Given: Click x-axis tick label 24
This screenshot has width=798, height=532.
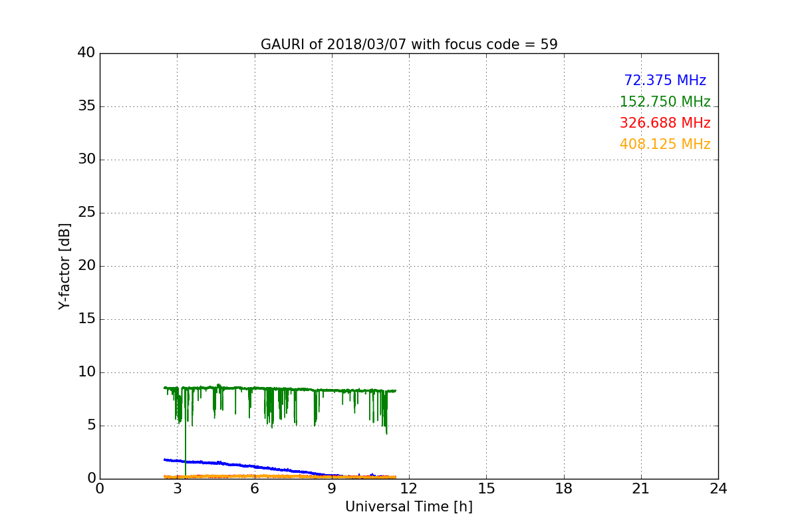Looking at the screenshot, I should coord(718,489).
